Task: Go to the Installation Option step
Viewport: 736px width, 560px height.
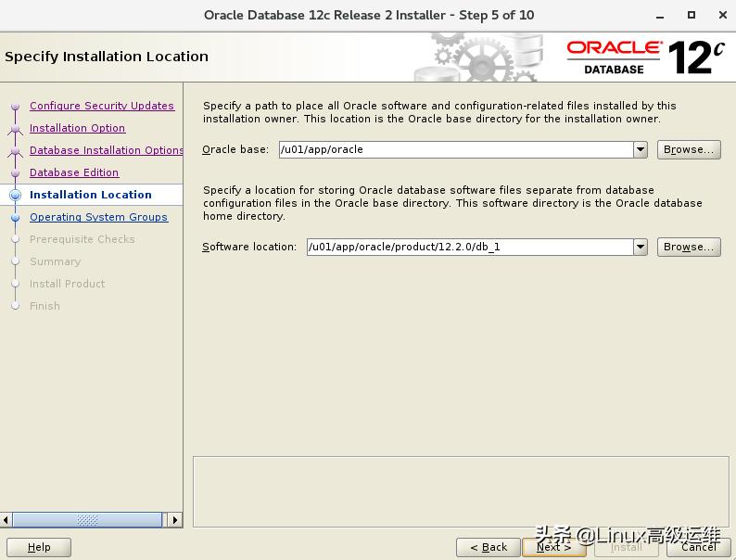Action: tap(78, 128)
